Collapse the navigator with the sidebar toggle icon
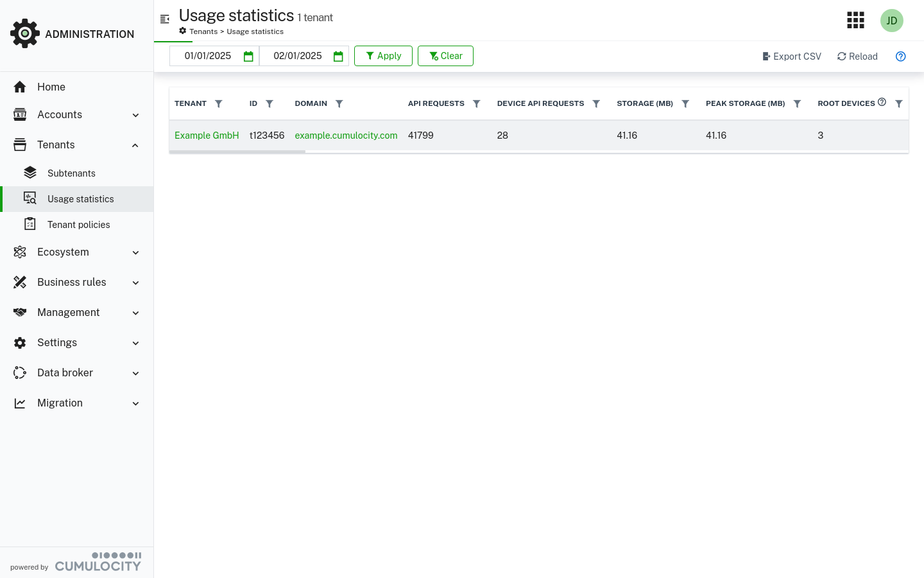The image size is (924, 578). pyautogui.click(x=165, y=19)
